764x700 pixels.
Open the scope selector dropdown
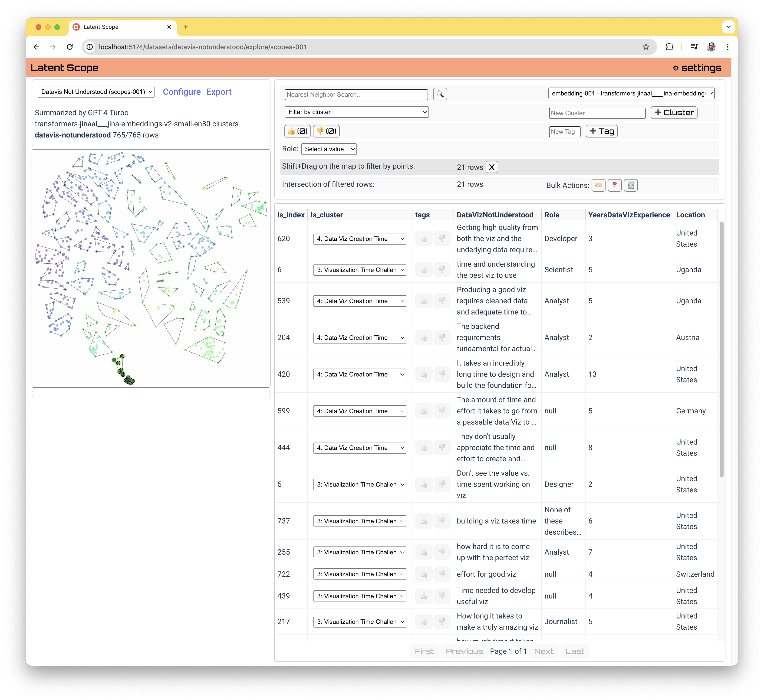[96, 92]
